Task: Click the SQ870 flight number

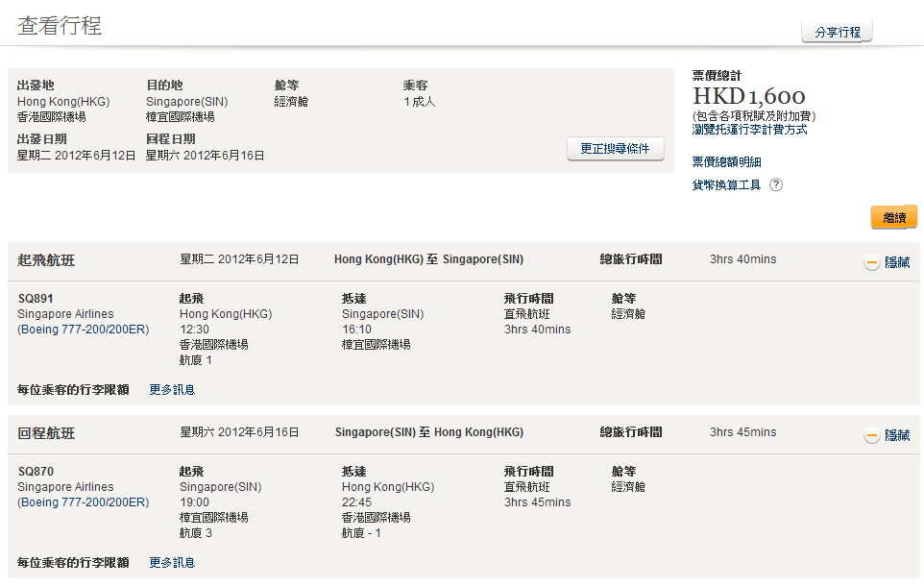Action: [x=36, y=472]
